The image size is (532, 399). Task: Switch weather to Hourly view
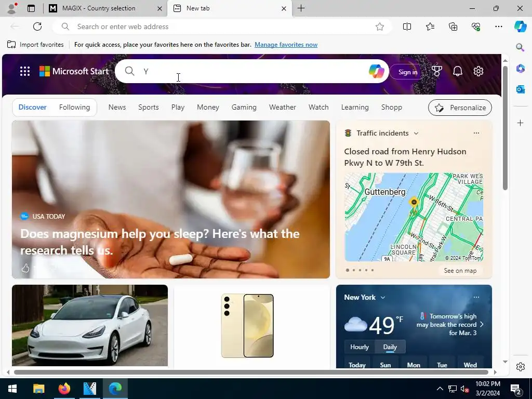coord(360,347)
